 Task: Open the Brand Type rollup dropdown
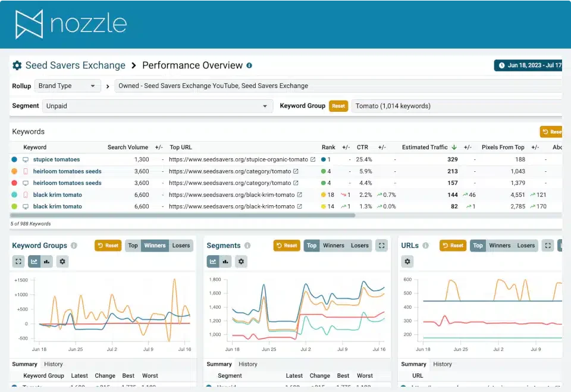click(x=67, y=86)
